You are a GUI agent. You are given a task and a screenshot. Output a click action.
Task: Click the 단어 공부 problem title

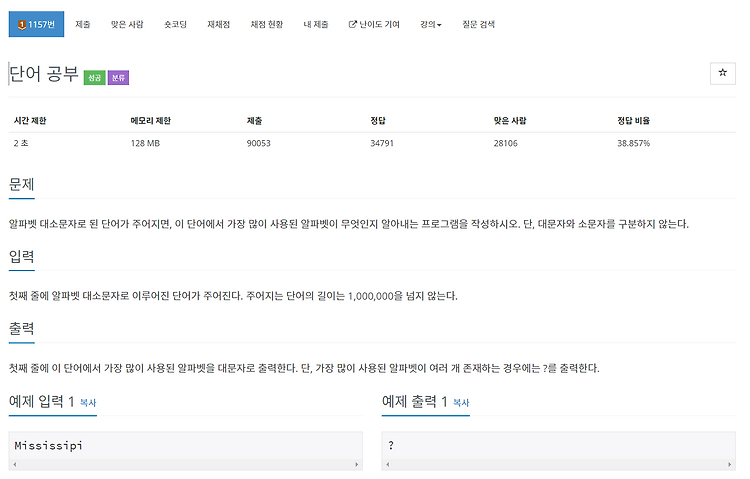click(44, 74)
